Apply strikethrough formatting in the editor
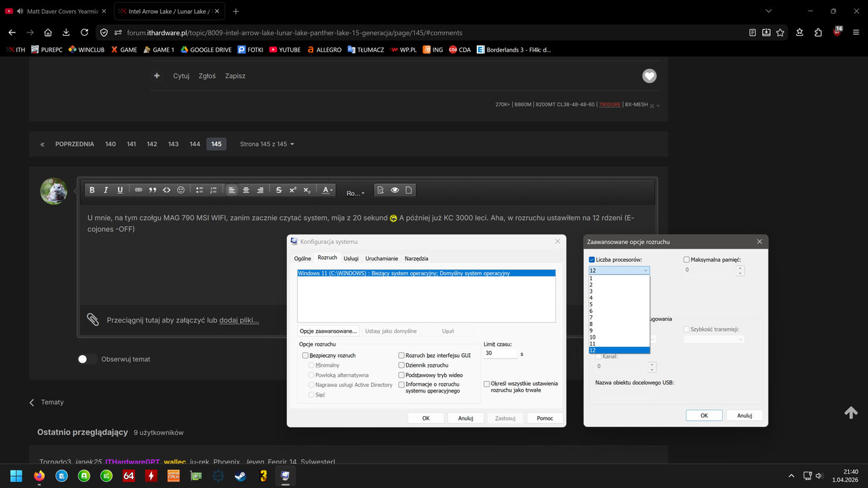Screen dimensions: 868x488 pos(279,190)
